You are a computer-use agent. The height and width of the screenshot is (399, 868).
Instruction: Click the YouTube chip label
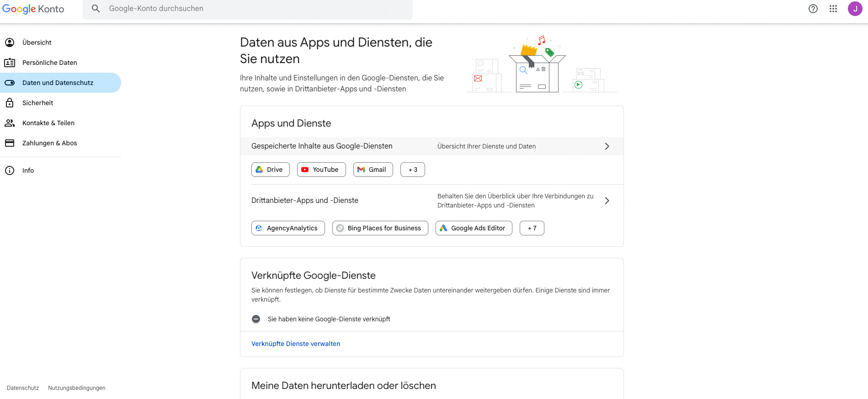pyautogui.click(x=325, y=170)
